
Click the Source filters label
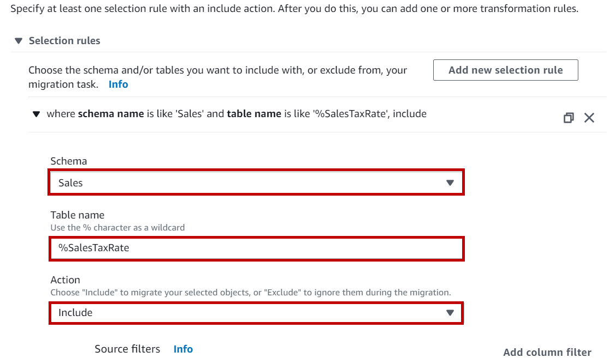point(128,349)
